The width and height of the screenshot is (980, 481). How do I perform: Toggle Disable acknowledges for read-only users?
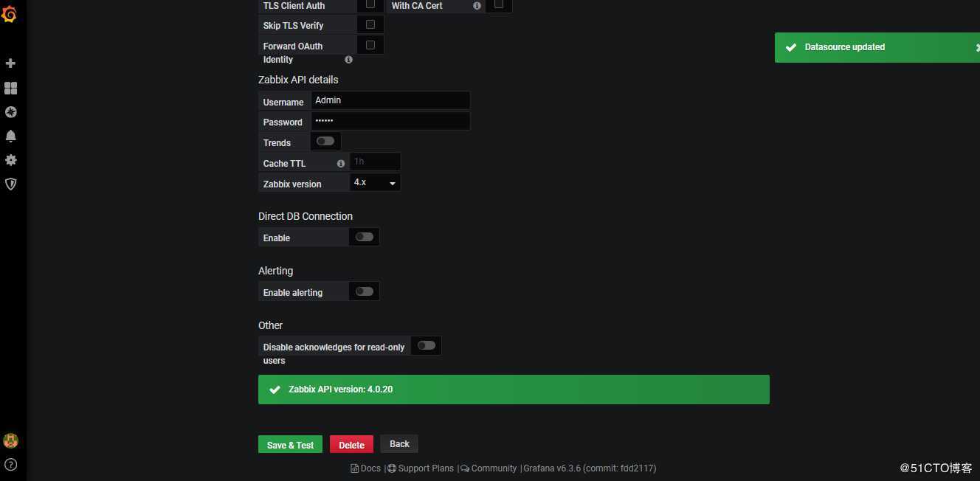click(427, 345)
